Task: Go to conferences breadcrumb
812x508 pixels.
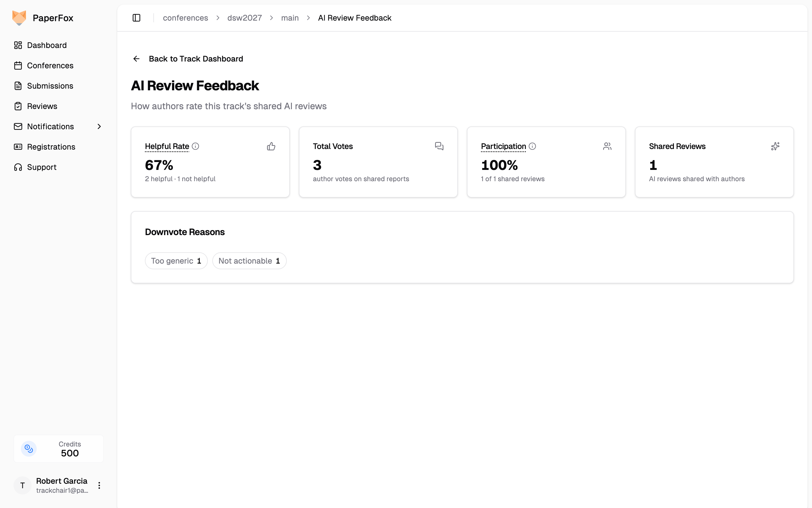Action: pyautogui.click(x=185, y=18)
